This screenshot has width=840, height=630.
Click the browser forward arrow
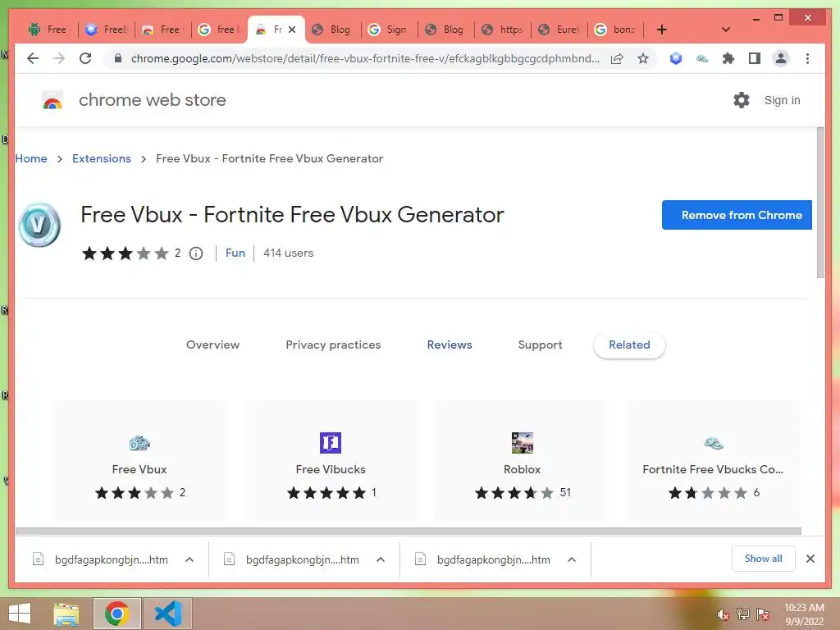coord(59,58)
